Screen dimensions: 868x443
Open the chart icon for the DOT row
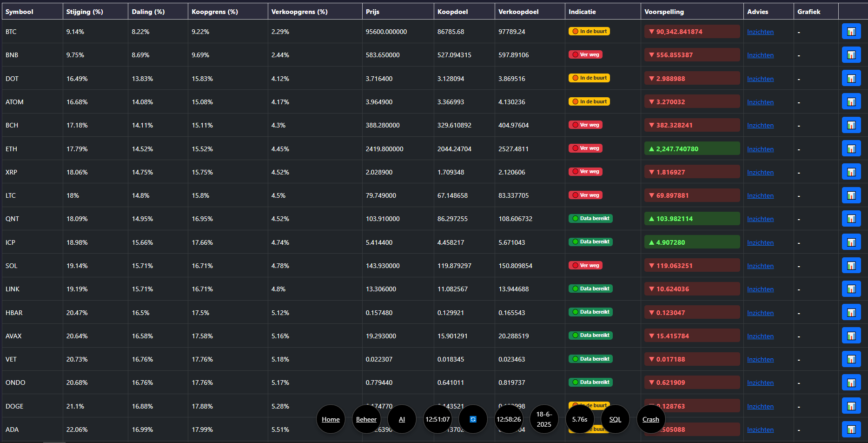tap(851, 79)
